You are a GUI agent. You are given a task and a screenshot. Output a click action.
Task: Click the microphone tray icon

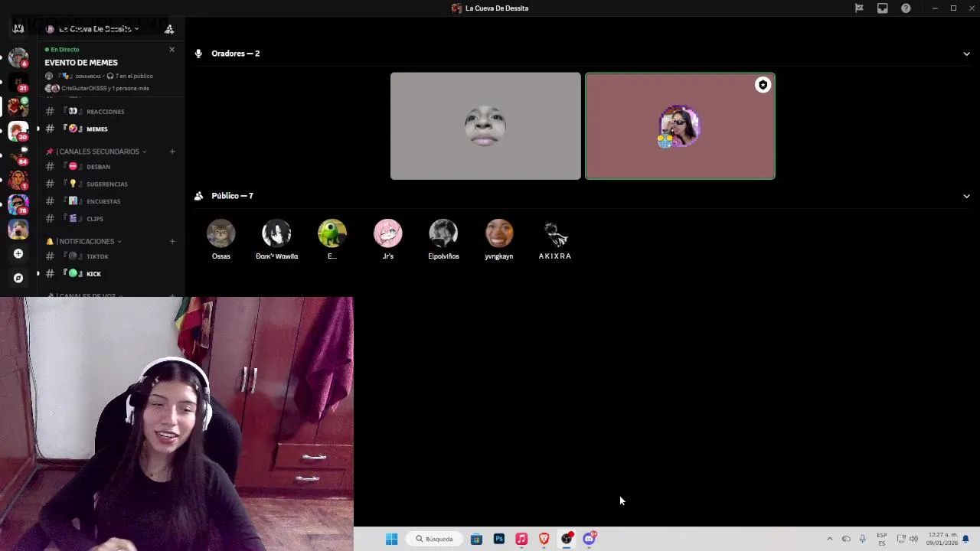pyautogui.click(x=863, y=539)
